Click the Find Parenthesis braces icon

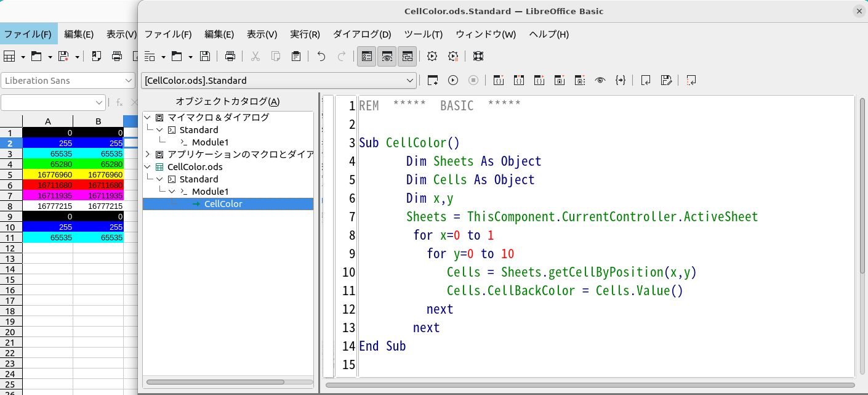pos(621,80)
